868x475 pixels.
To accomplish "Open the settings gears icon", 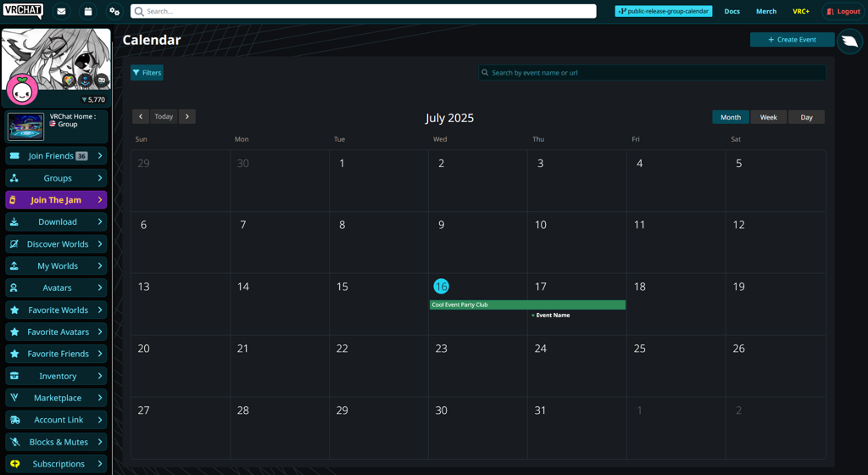I will tap(114, 11).
